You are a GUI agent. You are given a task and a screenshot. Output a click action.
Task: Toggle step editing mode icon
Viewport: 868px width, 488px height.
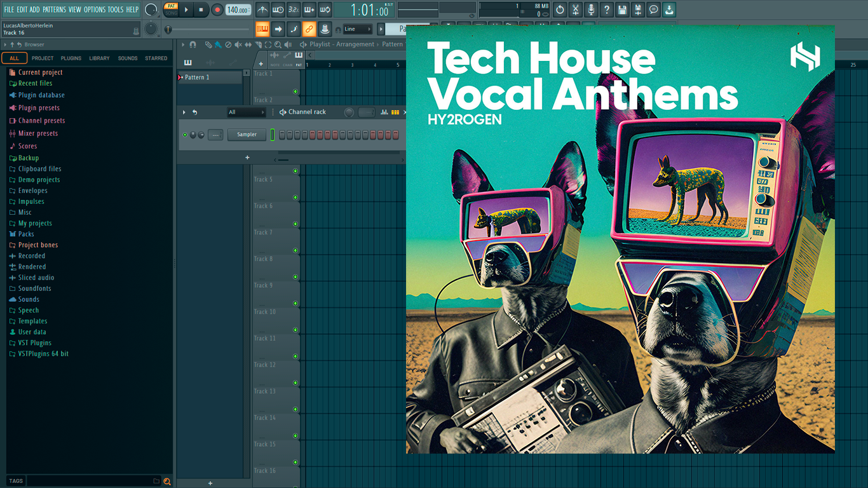[x=294, y=29]
